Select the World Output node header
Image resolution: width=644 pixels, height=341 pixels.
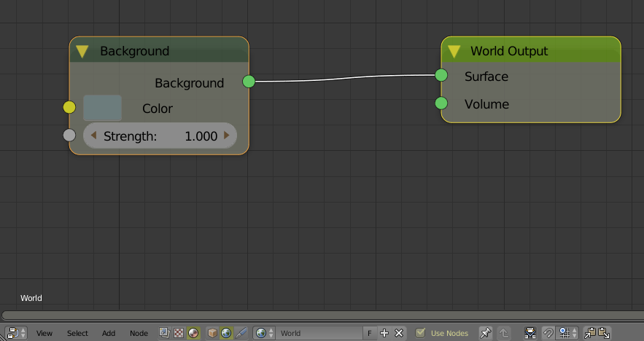pyautogui.click(x=531, y=50)
